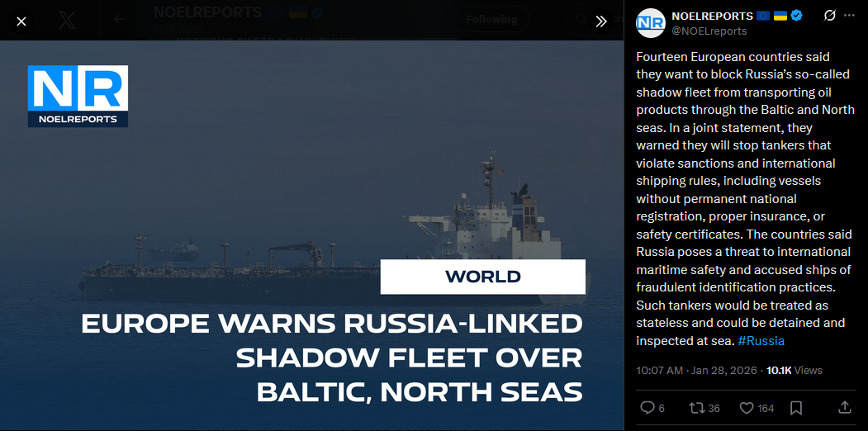Close the image viewer with the X icon
Viewport: 868px width, 431px height.
(x=21, y=21)
